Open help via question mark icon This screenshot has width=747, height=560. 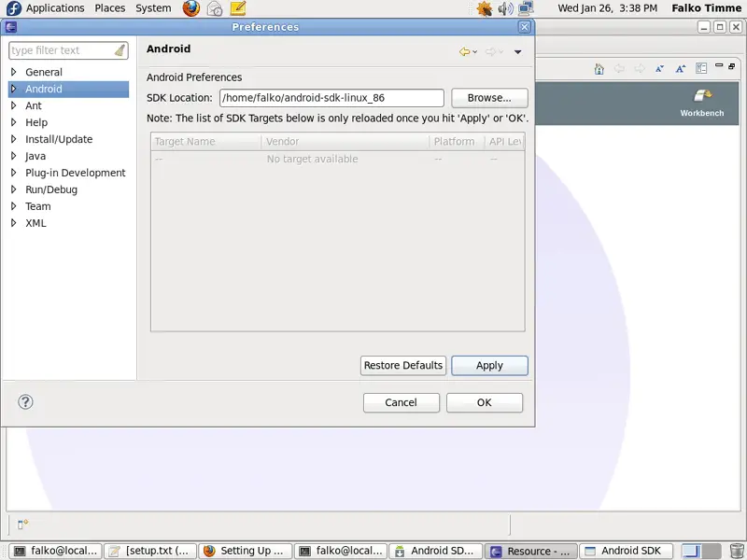(x=25, y=402)
